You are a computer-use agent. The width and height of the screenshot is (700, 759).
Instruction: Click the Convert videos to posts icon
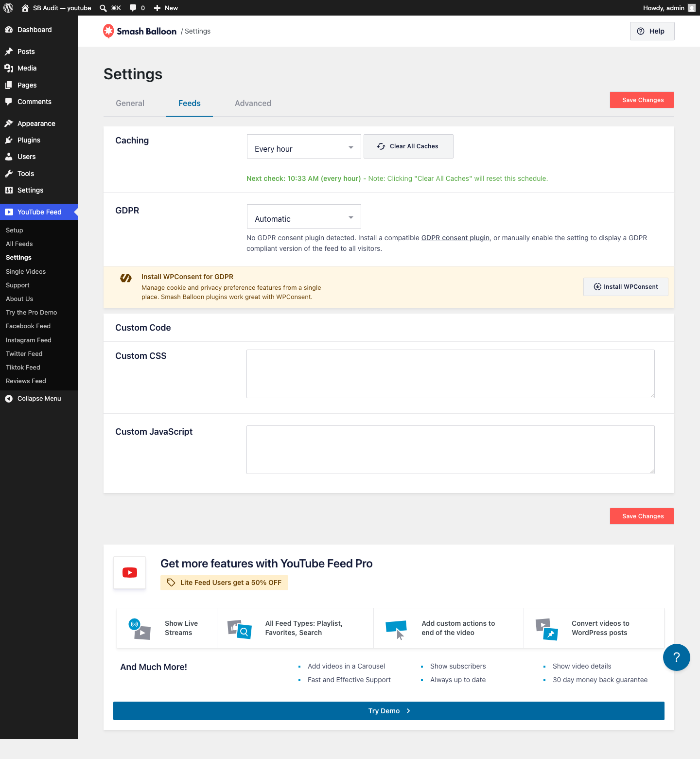(547, 629)
